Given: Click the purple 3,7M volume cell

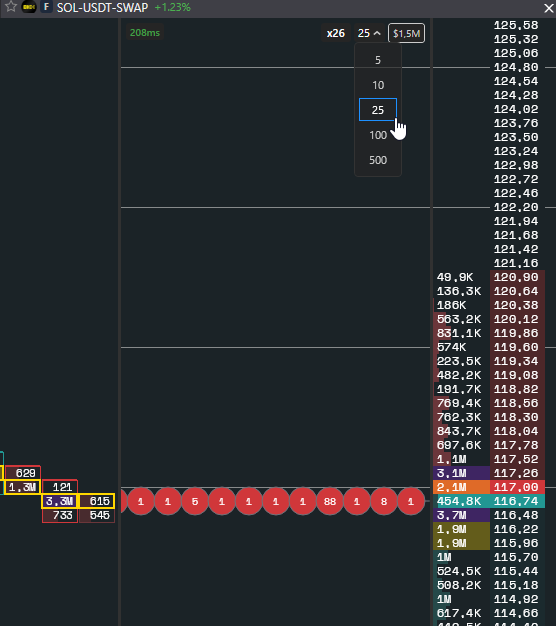Looking at the screenshot, I should pos(461,515).
